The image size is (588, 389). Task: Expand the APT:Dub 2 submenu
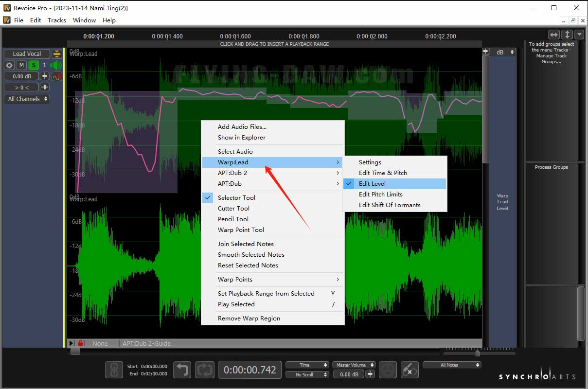click(x=273, y=173)
